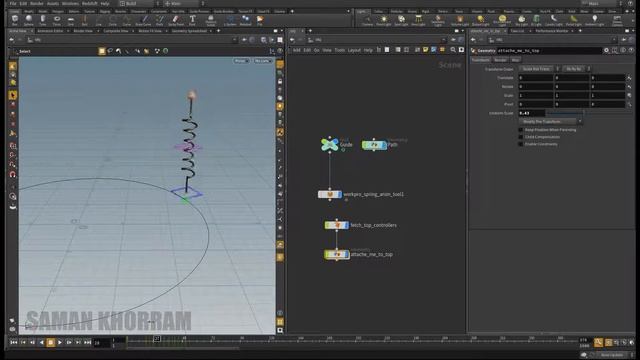Select the Spray Paint shelf tool
Image resolution: width=640 pixels, height=360 pixels.
[x=176, y=20]
